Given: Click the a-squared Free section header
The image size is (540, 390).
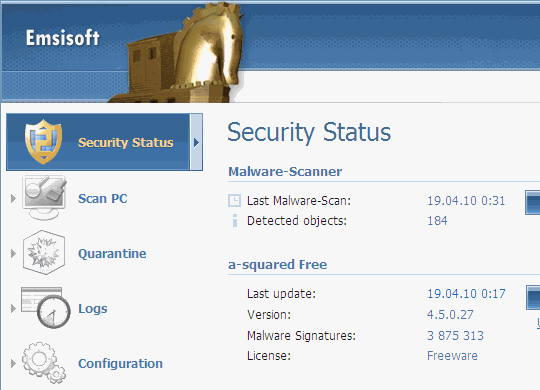Looking at the screenshot, I should click(x=278, y=265).
